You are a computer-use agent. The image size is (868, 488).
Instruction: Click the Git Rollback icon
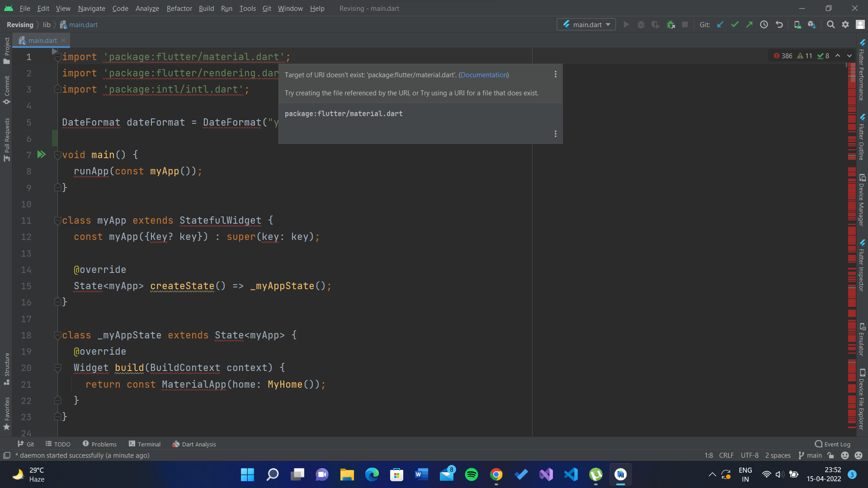[779, 24]
